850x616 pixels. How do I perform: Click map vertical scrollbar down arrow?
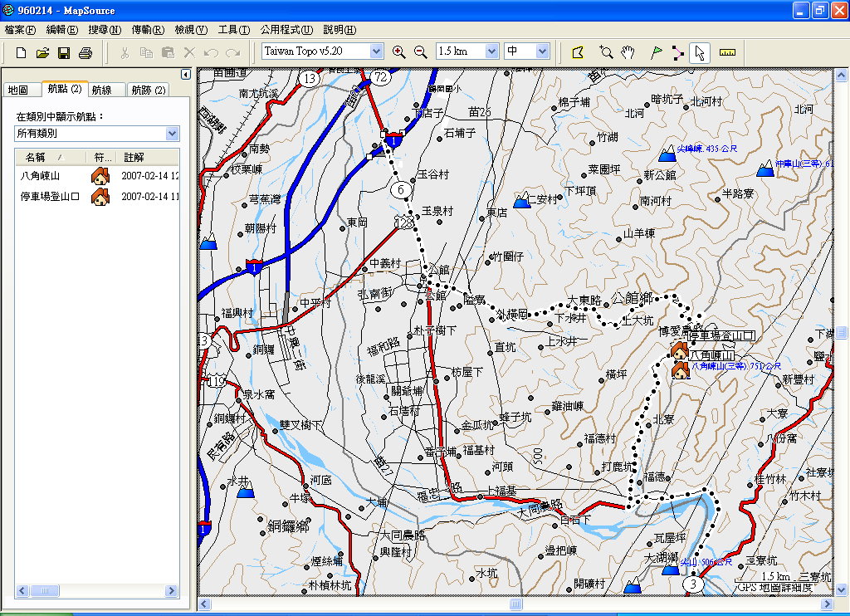pyautogui.click(x=841, y=589)
